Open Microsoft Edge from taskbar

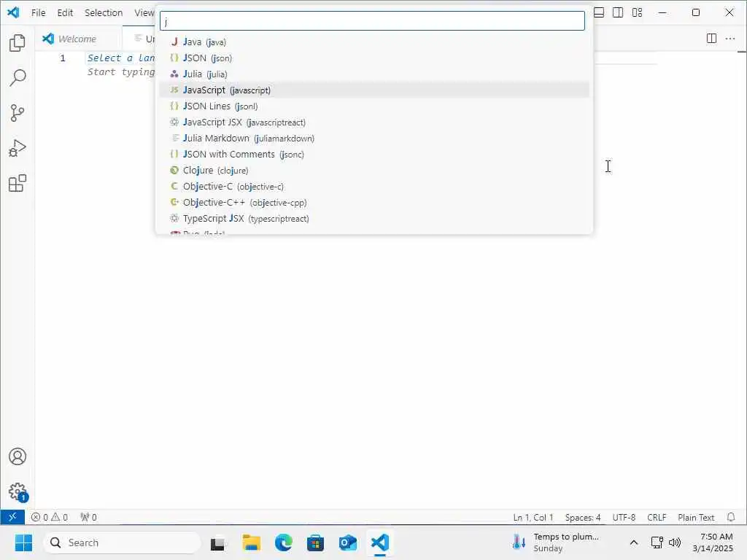(284, 542)
